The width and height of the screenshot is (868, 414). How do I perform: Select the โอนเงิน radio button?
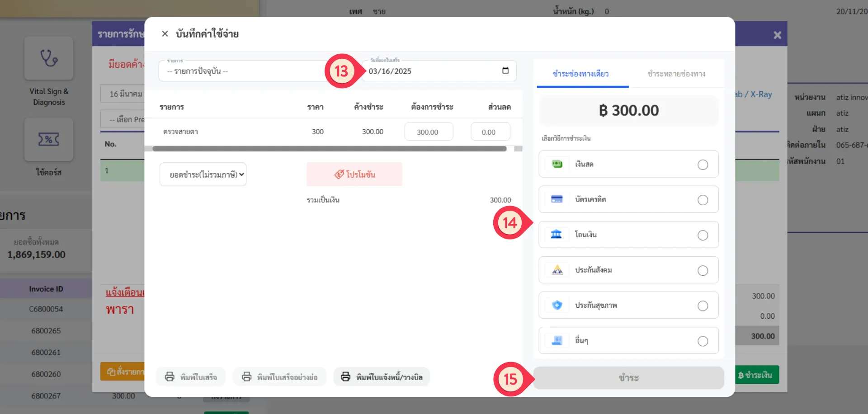(703, 235)
